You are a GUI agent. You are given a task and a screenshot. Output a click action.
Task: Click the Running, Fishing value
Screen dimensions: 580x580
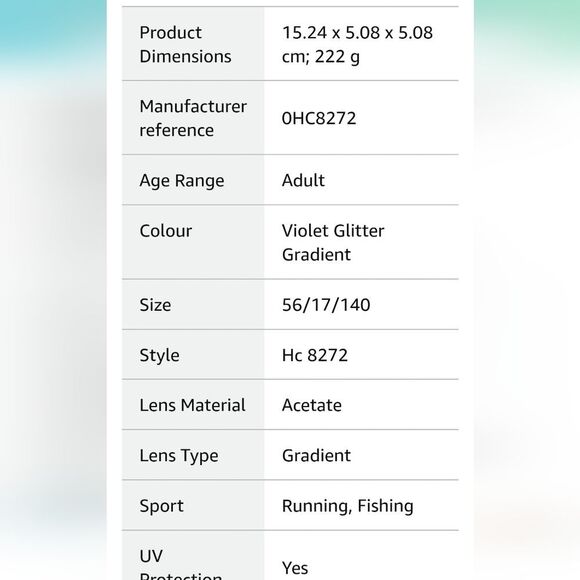tap(348, 506)
